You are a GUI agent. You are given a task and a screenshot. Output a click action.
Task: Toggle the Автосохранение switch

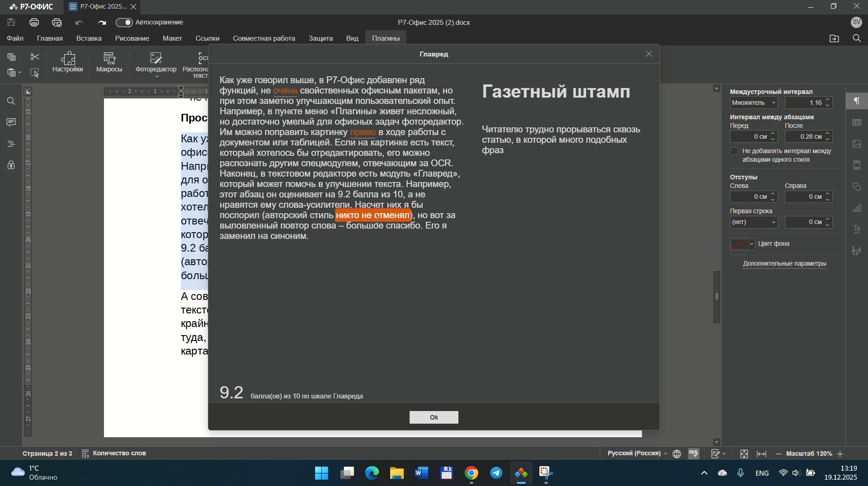coord(124,23)
